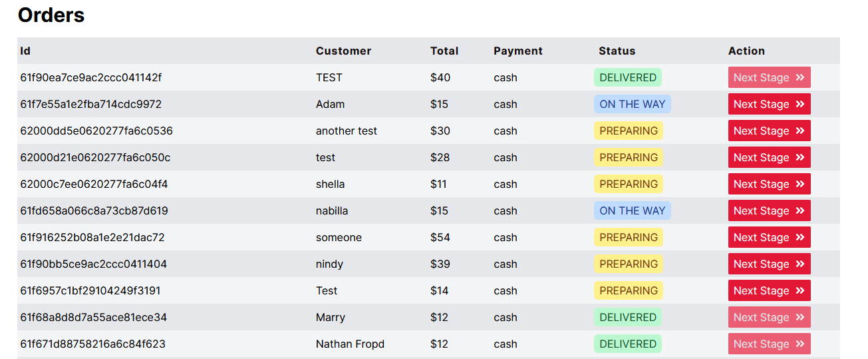Advance someone's order to next stage
The width and height of the screenshot is (868, 359).
(769, 237)
